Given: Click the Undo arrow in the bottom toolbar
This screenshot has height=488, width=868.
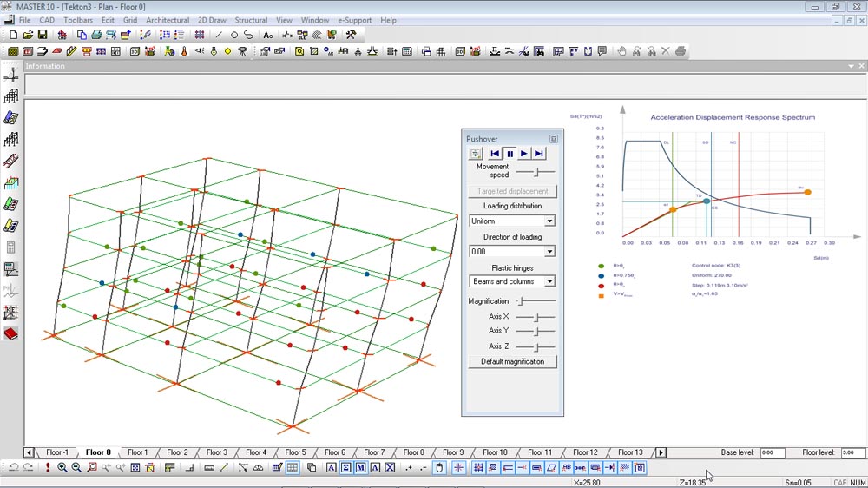Looking at the screenshot, I should [x=13, y=467].
